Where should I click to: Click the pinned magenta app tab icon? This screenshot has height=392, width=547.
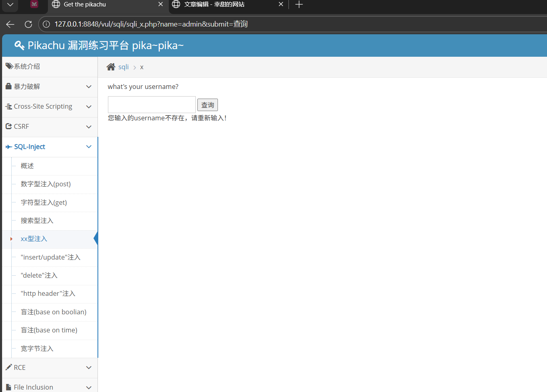pos(34,4)
